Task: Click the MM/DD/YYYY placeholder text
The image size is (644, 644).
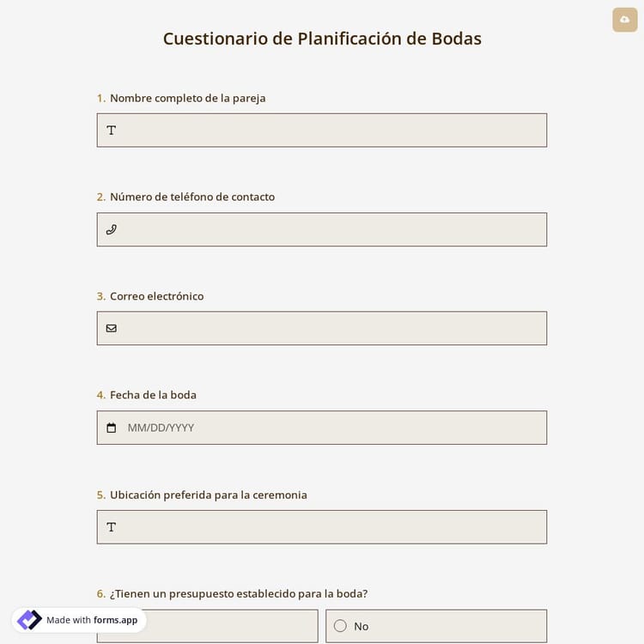Action: tap(161, 428)
